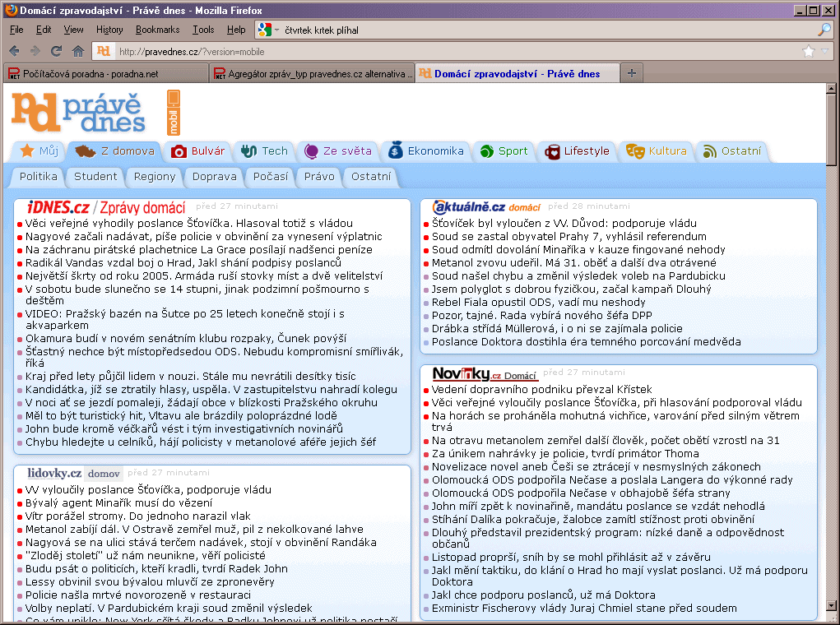Open the Kultura masks category tab

coord(657,151)
